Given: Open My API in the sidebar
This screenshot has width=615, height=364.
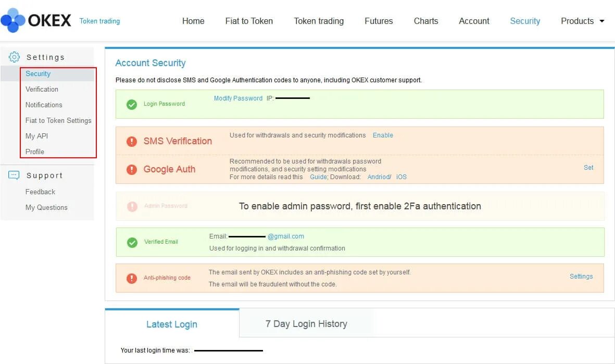Looking at the screenshot, I should tap(36, 136).
